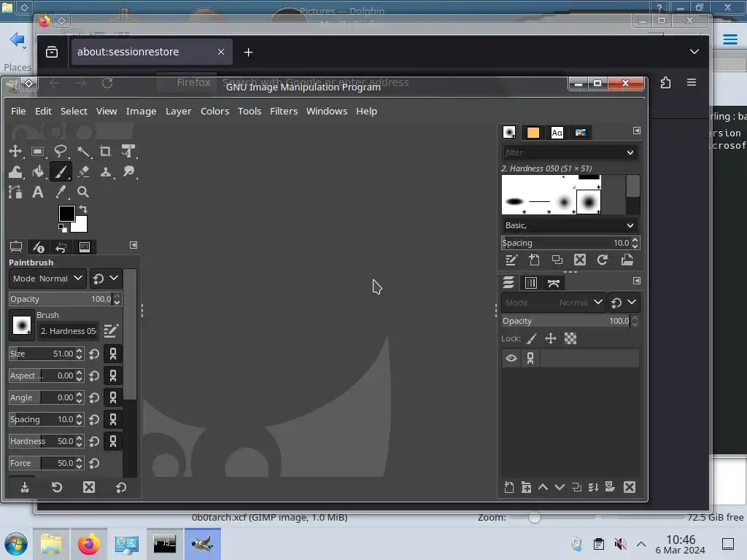Select the Clone stamp tool

tap(106, 172)
